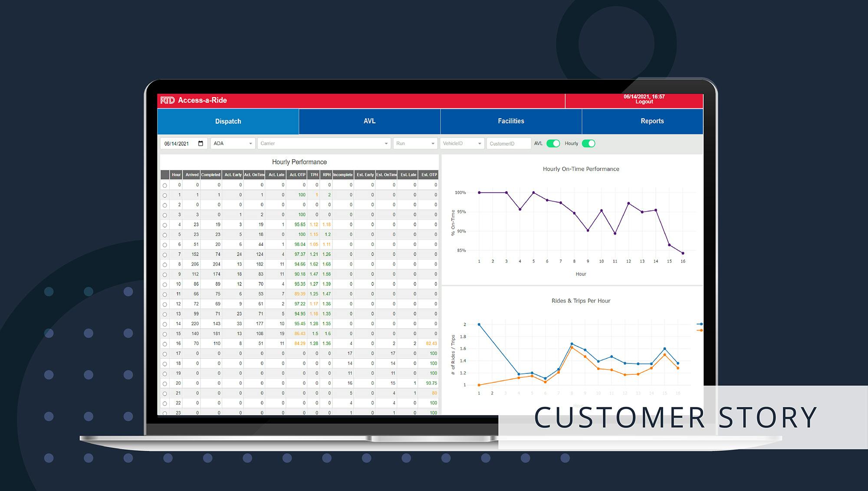868x491 pixels.
Task: Open the Reports tab
Action: click(643, 121)
